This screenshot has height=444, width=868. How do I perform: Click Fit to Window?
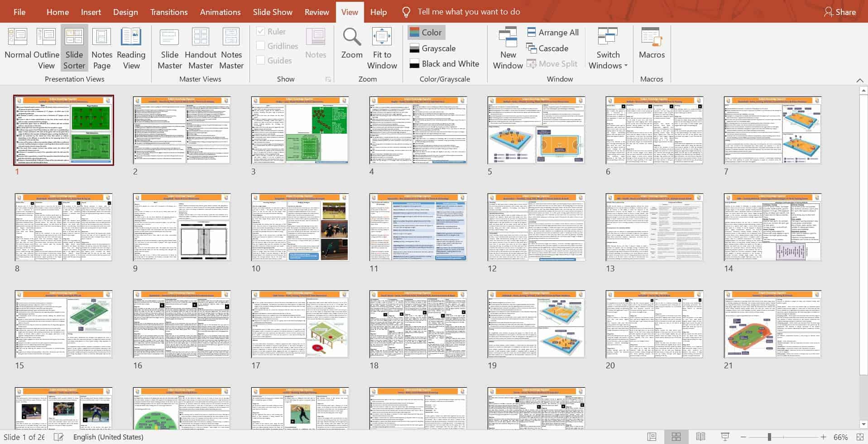382,48
